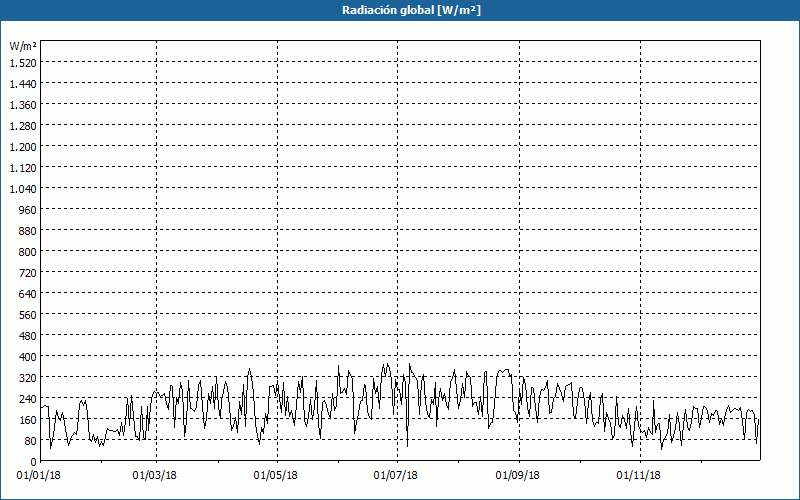Click the 01/07/18 date label
This screenshot has width=800, height=500.
[396, 476]
